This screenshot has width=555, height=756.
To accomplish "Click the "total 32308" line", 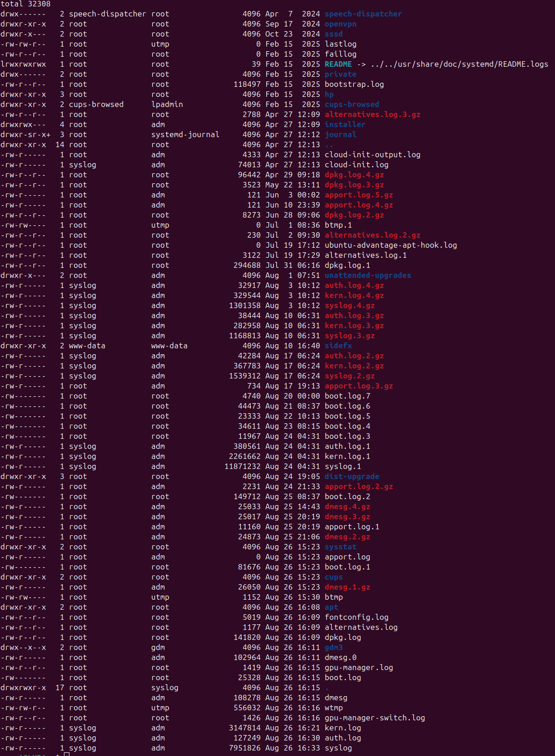I will (26, 4).
